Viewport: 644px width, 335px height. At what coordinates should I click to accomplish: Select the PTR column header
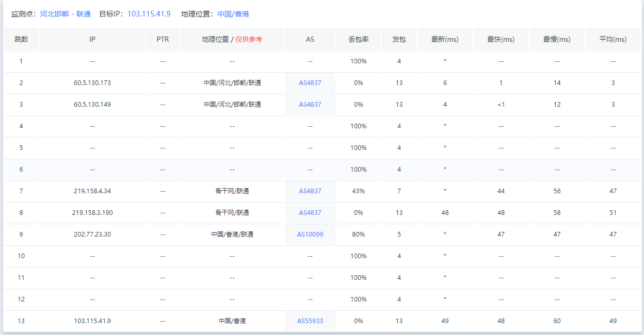tap(163, 40)
